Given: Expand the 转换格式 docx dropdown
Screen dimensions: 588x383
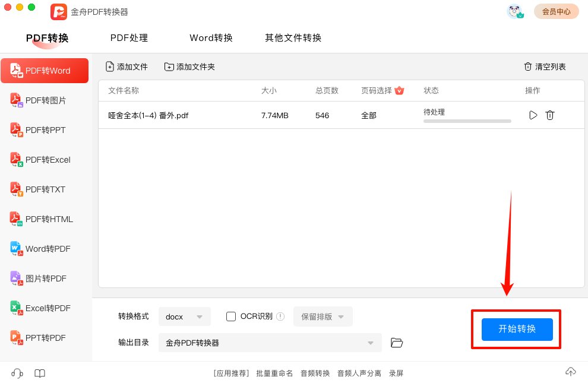Looking at the screenshot, I should tap(185, 316).
